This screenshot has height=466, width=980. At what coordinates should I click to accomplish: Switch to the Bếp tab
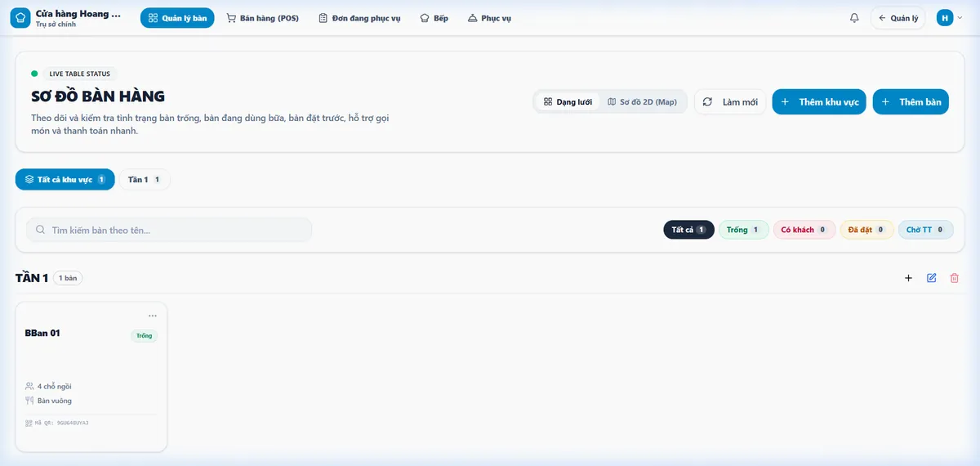[434, 18]
